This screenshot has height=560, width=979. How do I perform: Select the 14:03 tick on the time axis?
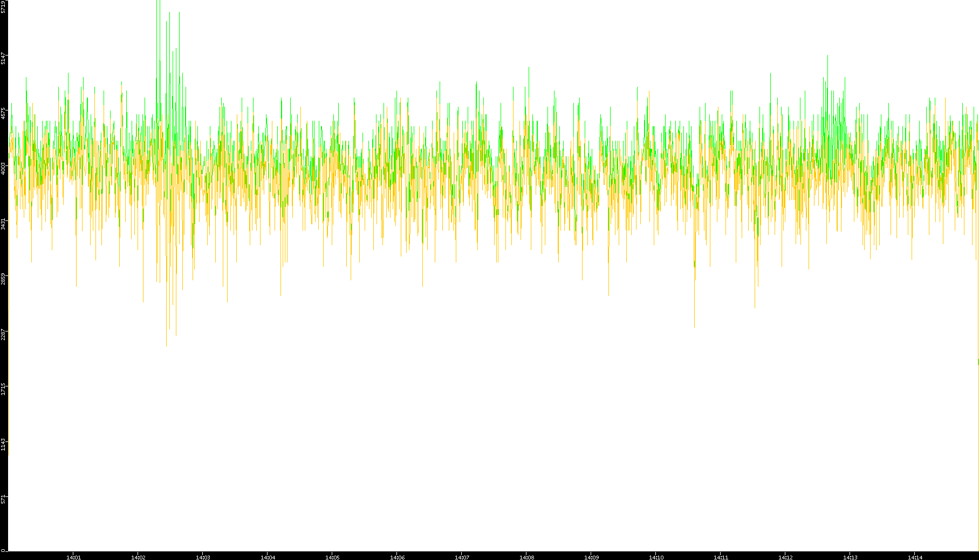(x=203, y=557)
